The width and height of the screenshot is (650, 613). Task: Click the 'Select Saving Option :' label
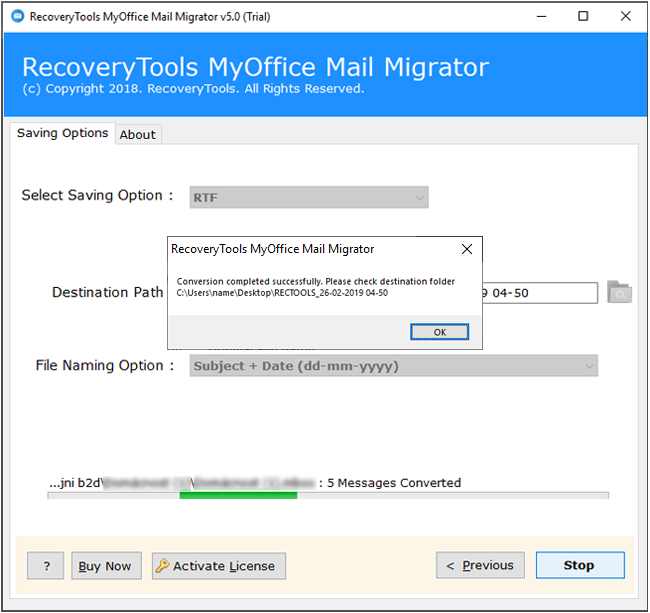pos(97,195)
